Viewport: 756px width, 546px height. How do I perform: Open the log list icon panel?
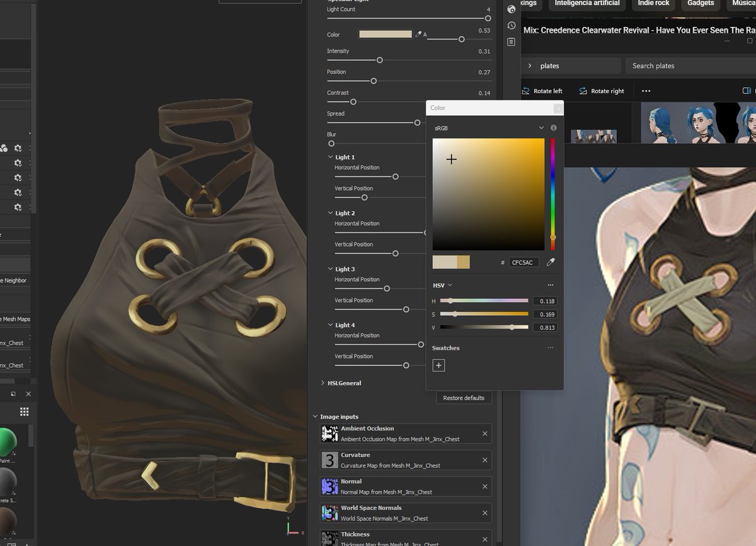511,42
